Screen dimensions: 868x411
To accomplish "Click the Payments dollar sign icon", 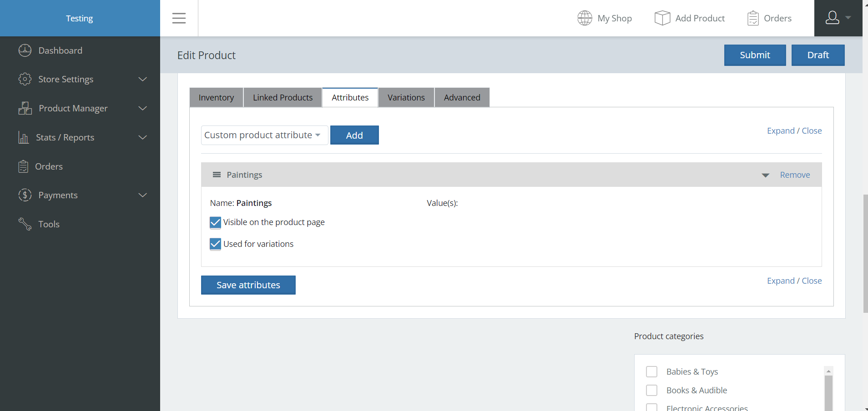I will [x=25, y=195].
